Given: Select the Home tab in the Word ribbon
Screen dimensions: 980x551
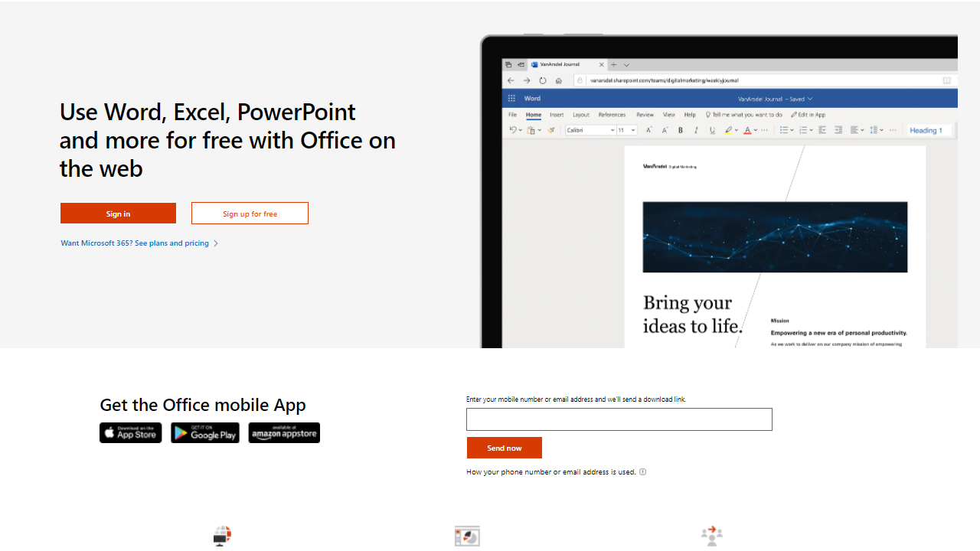Looking at the screenshot, I should (534, 115).
